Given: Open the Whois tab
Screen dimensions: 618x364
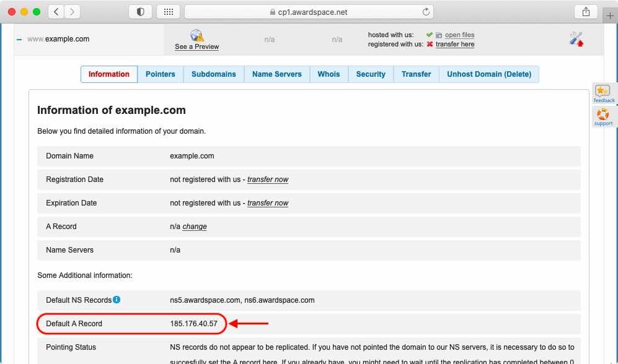Looking at the screenshot, I should point(329,74).
